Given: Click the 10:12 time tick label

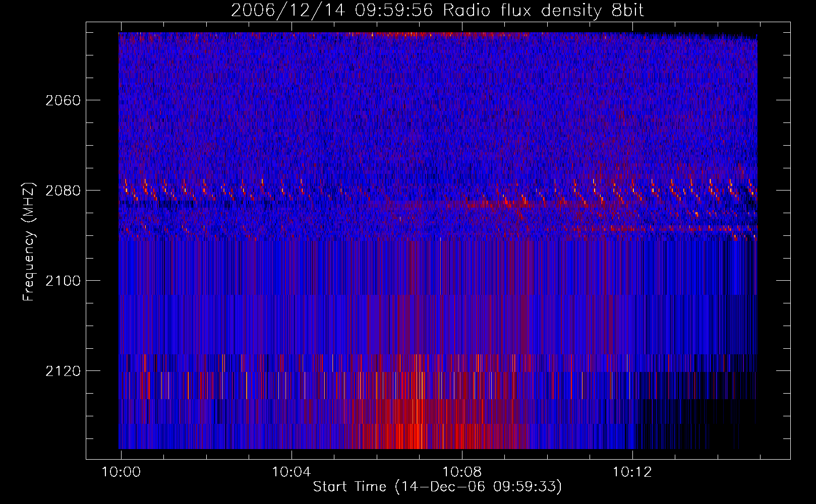Looking at the screenshot, I should point(632,472).
